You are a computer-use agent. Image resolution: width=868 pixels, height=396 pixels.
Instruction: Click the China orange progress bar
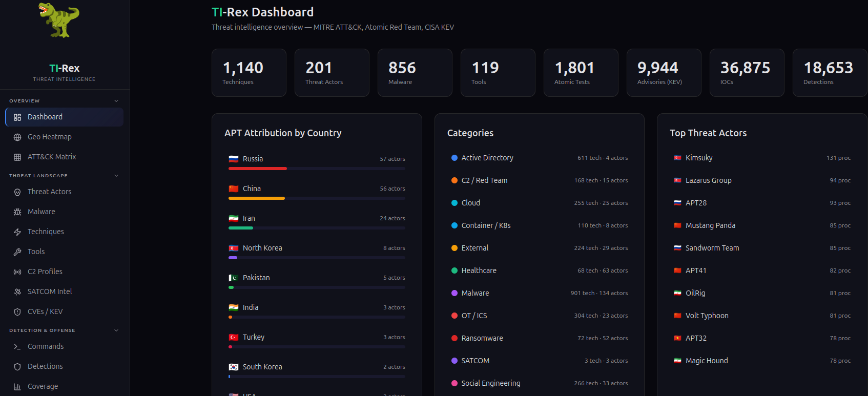(x=257, y=198)
